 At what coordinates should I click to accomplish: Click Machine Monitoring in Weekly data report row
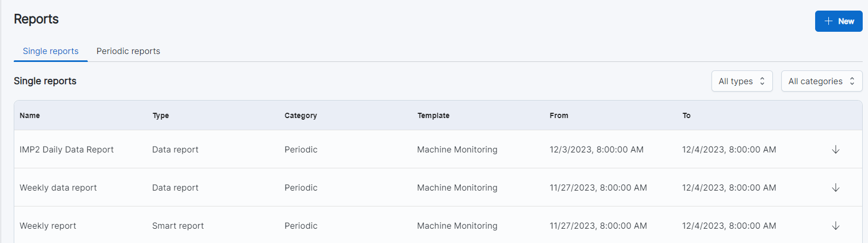pos(457,187)
